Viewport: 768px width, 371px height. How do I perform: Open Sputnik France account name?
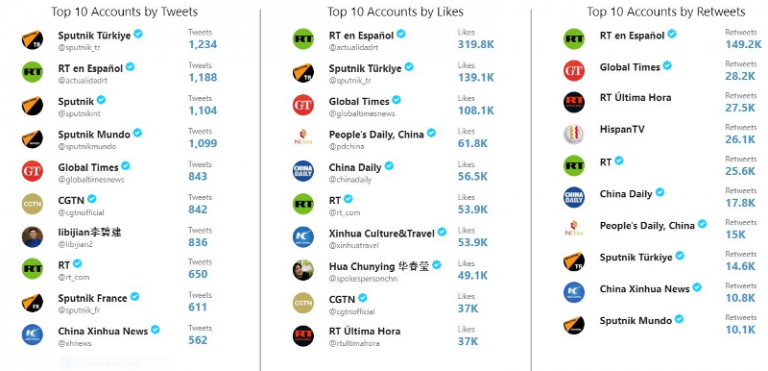click(x=93, y=298)
